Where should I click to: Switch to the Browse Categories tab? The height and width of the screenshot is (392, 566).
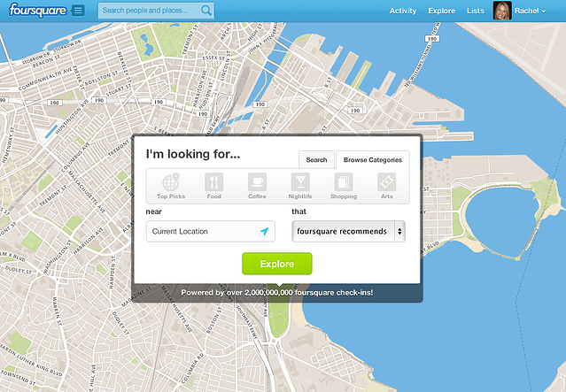click(x=373, y=160)
